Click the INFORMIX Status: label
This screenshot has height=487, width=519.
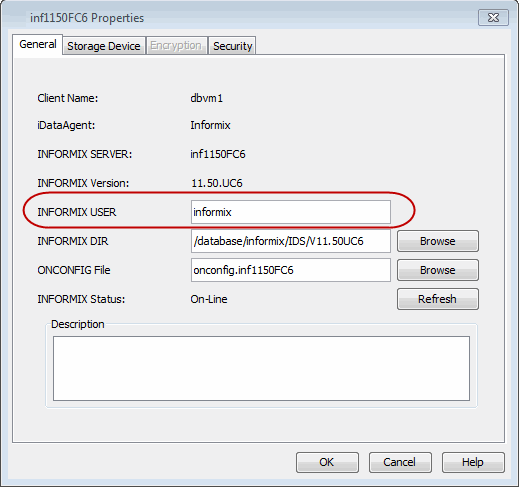pyautogui.click(x=81, y=299)
